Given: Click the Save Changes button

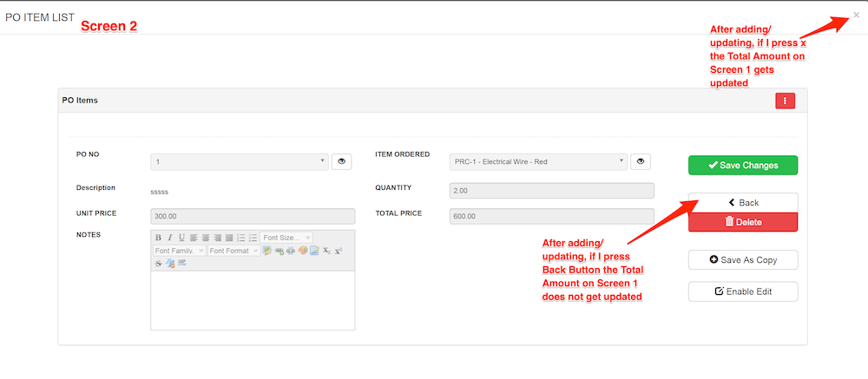Looking at the screenshot, I should (x=743, y=165).
